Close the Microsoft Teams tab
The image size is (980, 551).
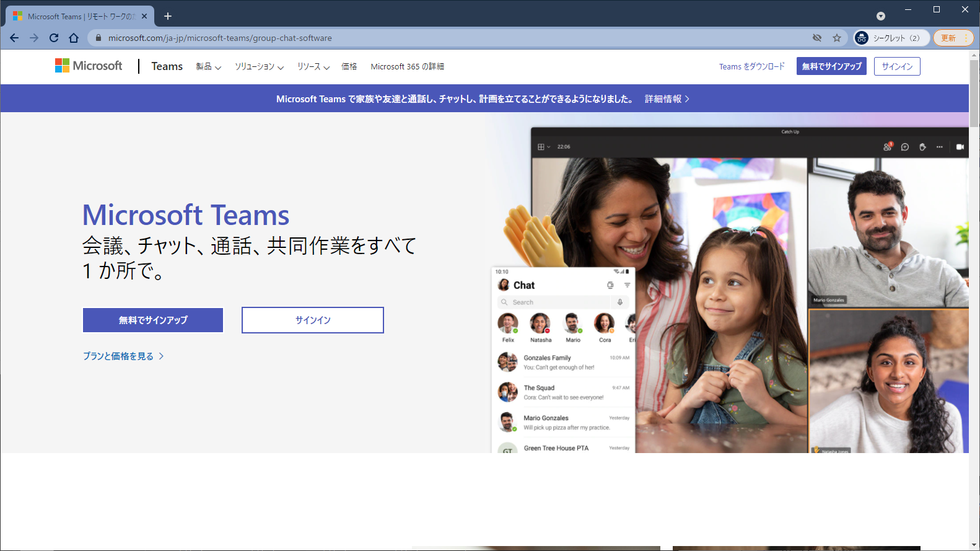coord(144,16)
